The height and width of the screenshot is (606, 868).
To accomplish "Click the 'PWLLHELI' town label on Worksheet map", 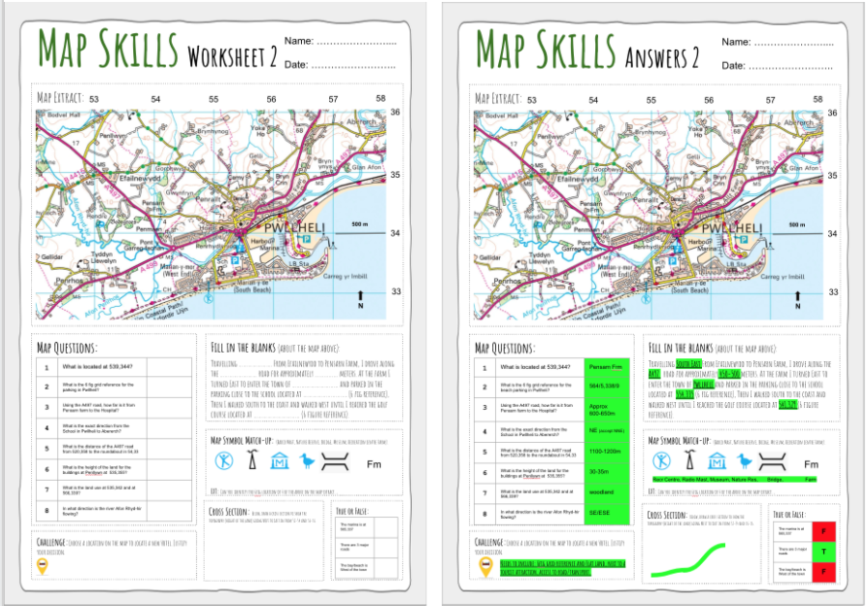I will pos(294,228).
